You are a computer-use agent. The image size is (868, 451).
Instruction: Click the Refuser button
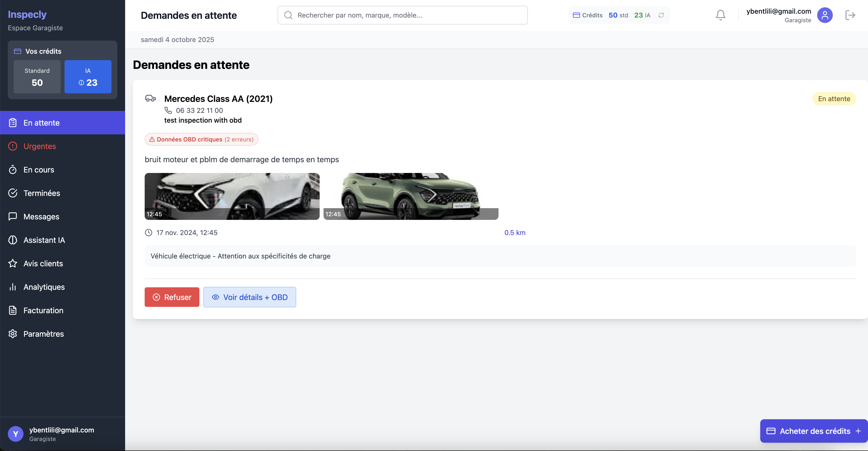[172, 297]
